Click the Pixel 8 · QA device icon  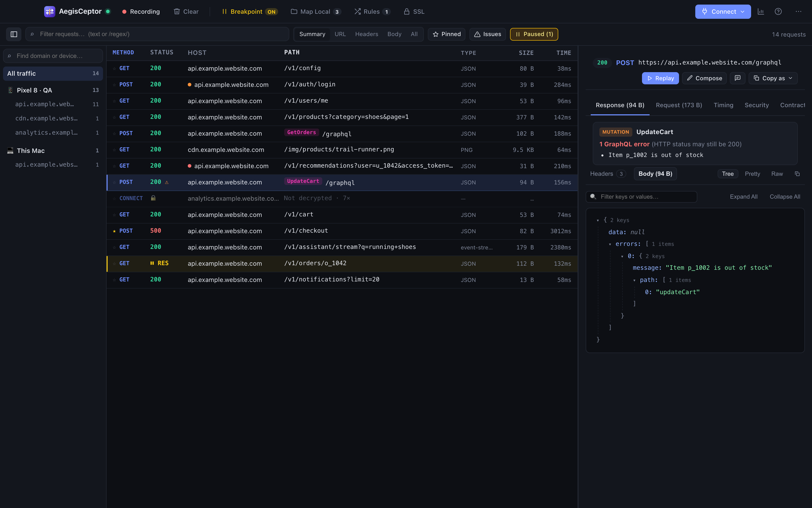[10, 90]
